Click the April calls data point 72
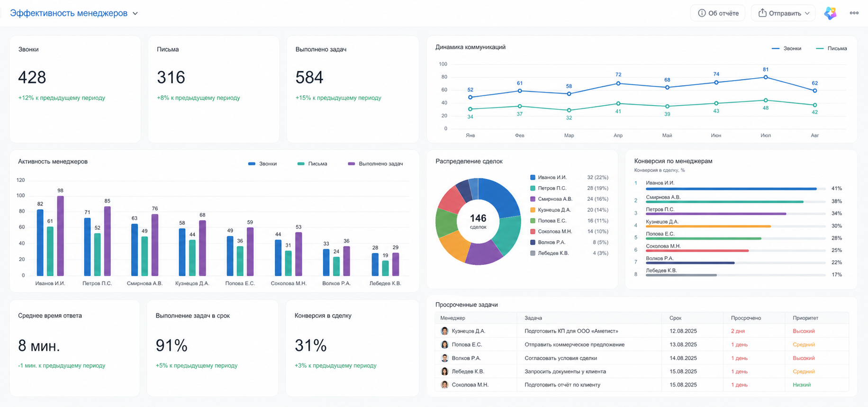 (618, 83)
